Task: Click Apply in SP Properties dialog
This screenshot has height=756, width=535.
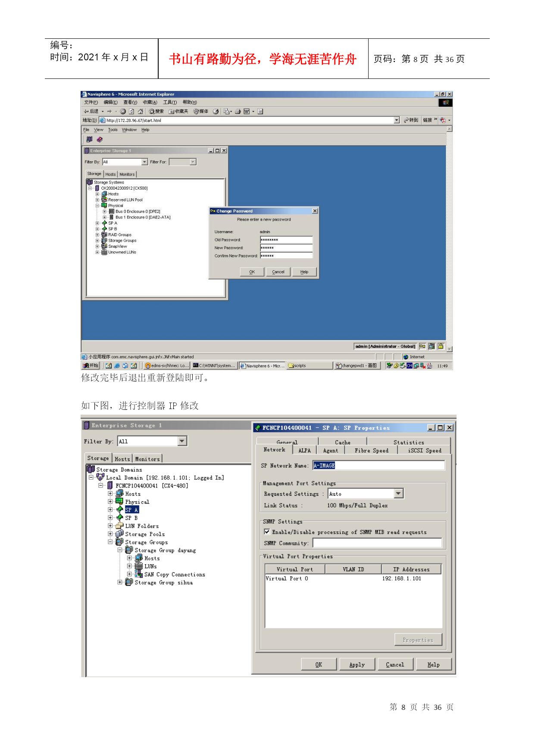Action: tap(357, 664)
